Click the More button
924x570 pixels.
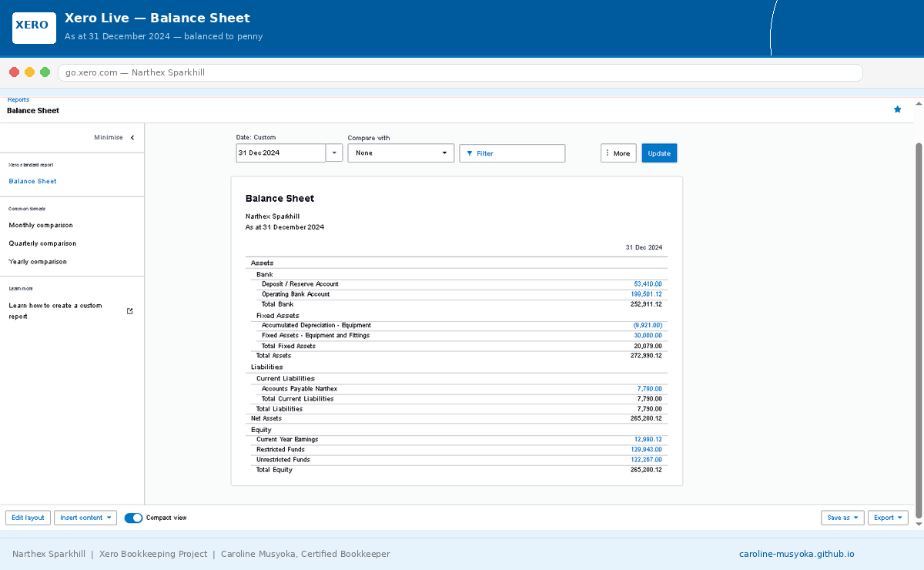[x=618, y=153]
